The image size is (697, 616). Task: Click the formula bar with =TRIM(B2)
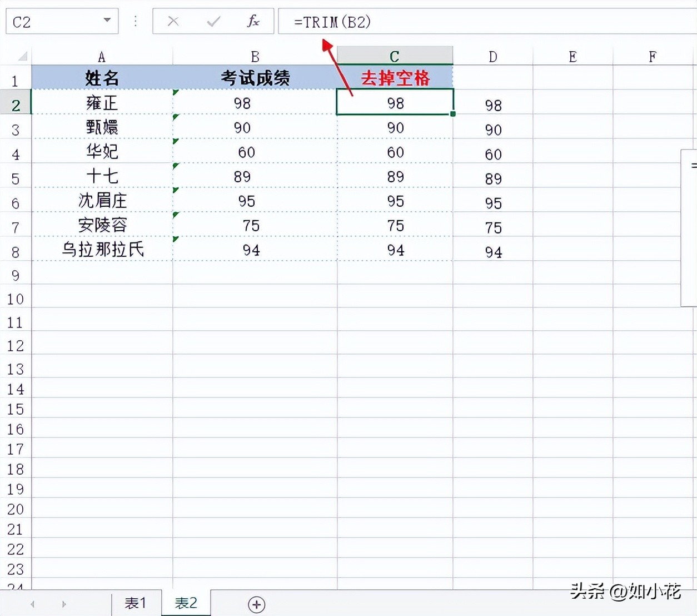(x=487, y=22)
